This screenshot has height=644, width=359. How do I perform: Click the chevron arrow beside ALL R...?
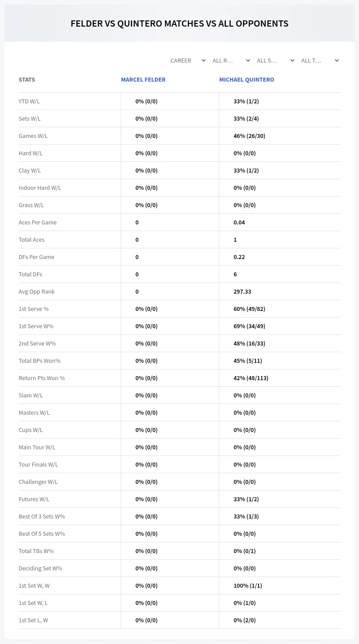coord(248,60)
